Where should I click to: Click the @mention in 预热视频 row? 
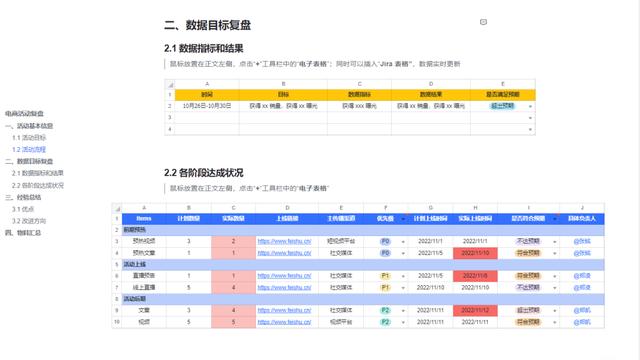pyautogui.click(x=582, y=241)
